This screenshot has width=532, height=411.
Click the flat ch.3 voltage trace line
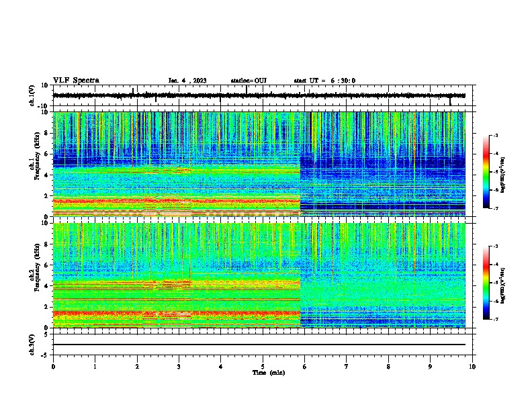click(259, 345)
